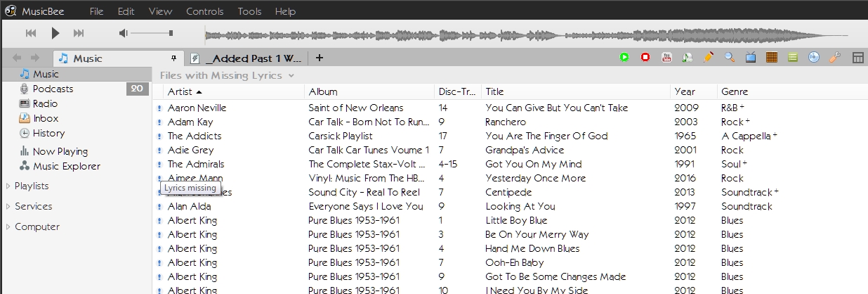Open the Files with Missing Lyrics dropdown
Viewport: 868px width, 294px height.
pos(227,75)
